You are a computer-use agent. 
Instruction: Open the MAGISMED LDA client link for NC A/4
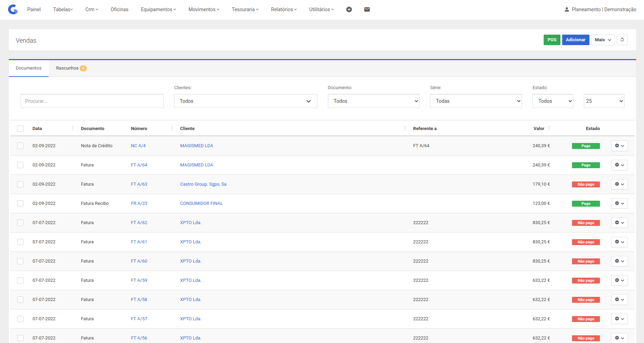tap(196, 146)
